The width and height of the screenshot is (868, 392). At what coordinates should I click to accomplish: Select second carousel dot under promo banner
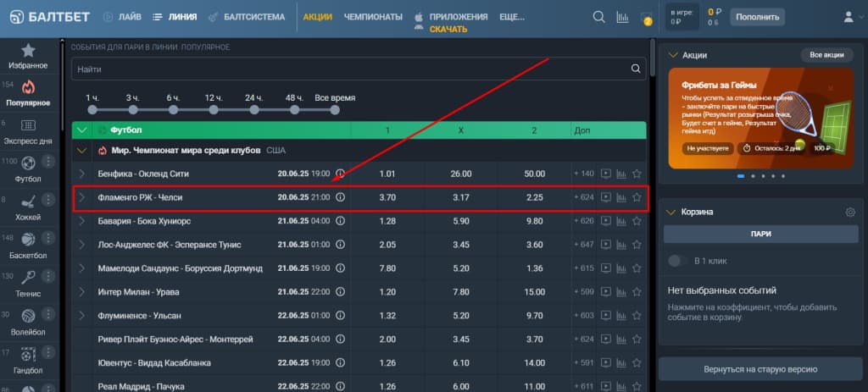tap(753, 176)
